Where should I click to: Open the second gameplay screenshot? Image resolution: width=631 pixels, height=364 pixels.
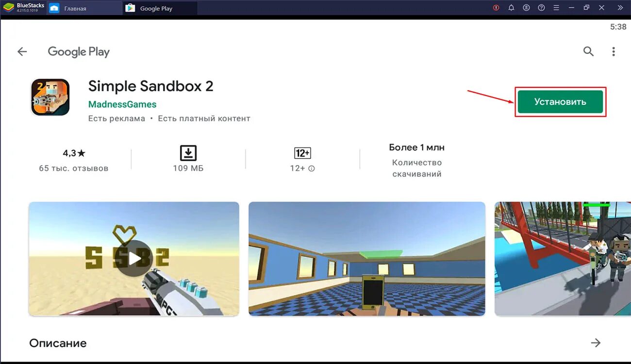click(x=366, y=259)
